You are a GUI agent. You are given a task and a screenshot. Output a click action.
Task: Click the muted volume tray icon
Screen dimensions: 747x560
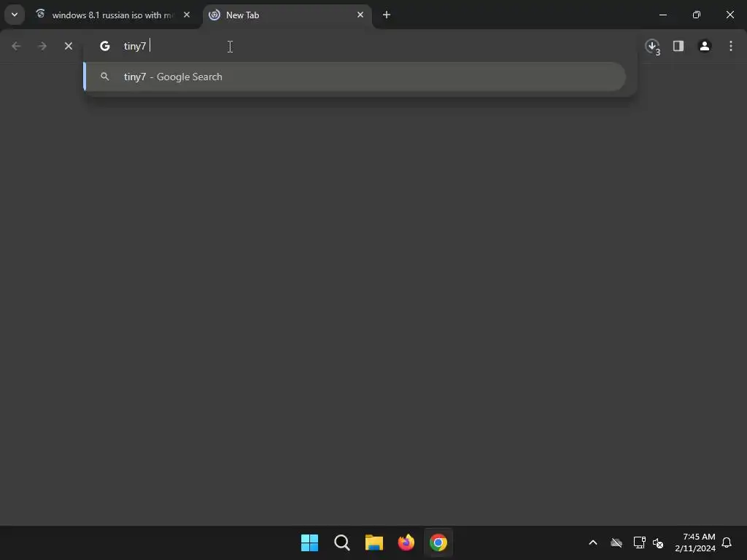click(x=658, y=542)
